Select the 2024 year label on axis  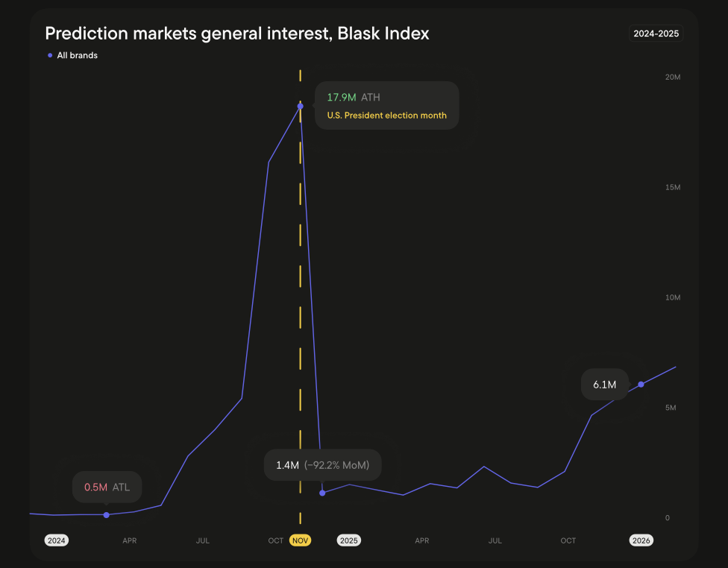[56, 540]
